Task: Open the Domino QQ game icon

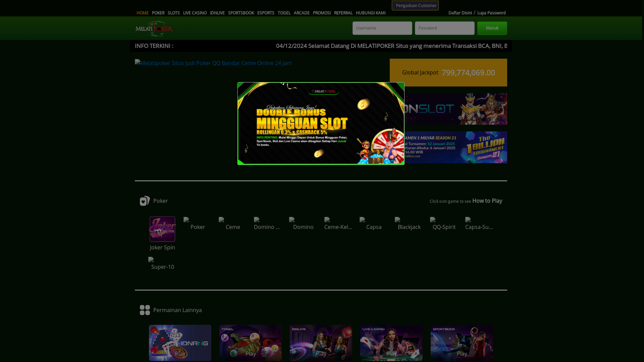Action: (268, 224)
